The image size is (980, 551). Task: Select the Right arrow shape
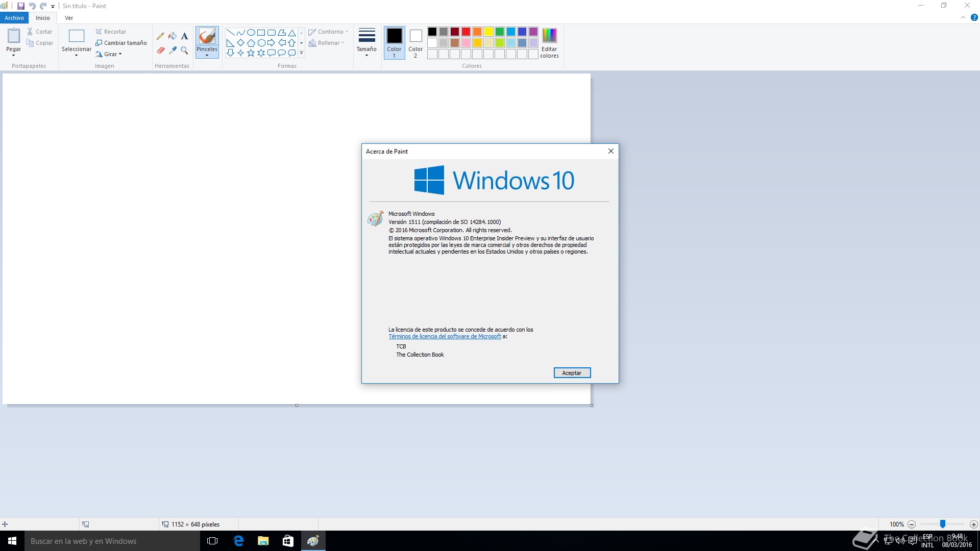click(x=271, y=43)
